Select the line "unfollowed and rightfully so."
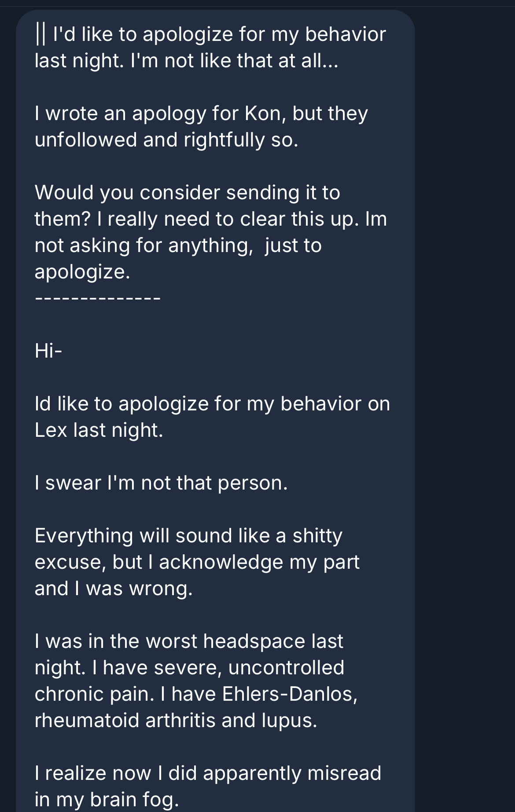515x812 pixels. 166,140
